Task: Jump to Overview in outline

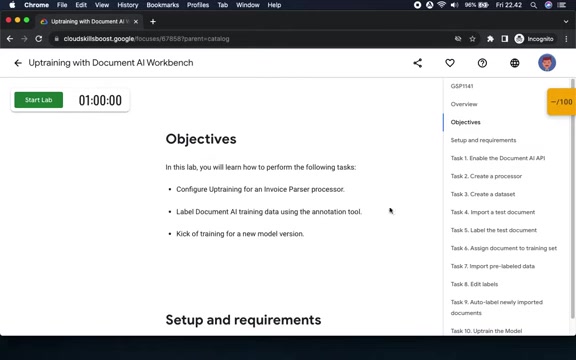Action: point(464,104)
